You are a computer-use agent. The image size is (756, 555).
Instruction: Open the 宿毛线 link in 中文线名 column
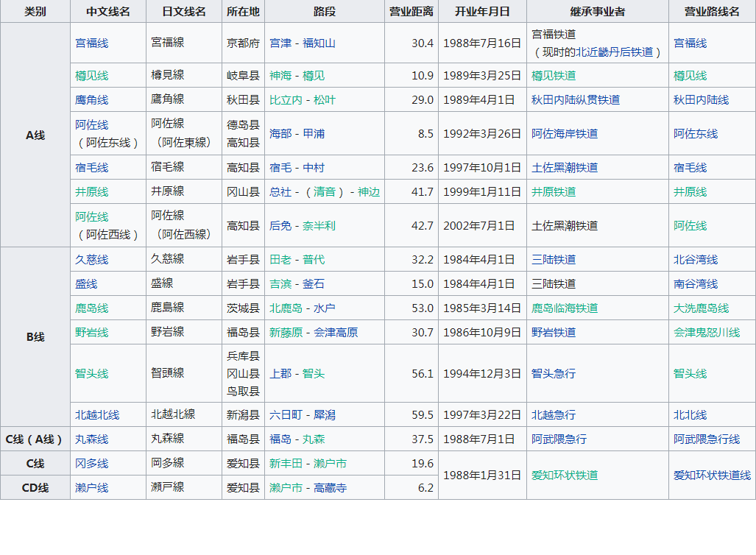coord(91,168)
